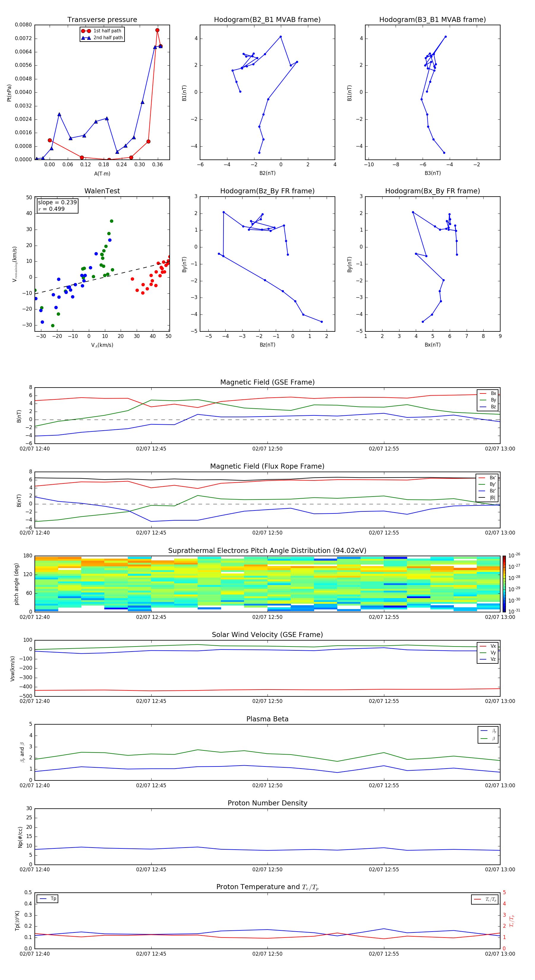Click '02/07 12:50' tick under Proton Temperature plot
535x980 pixels.
[x=267, y=954]
